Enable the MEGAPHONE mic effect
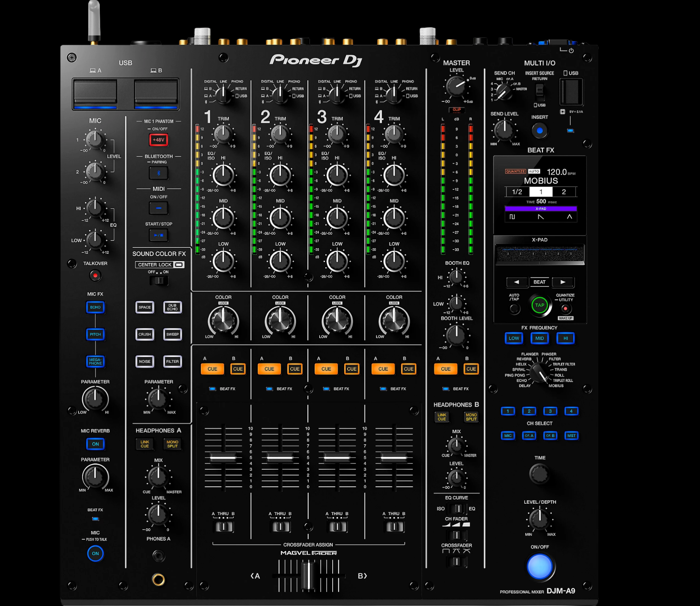 pyautogui.click(x=95, y=362)
